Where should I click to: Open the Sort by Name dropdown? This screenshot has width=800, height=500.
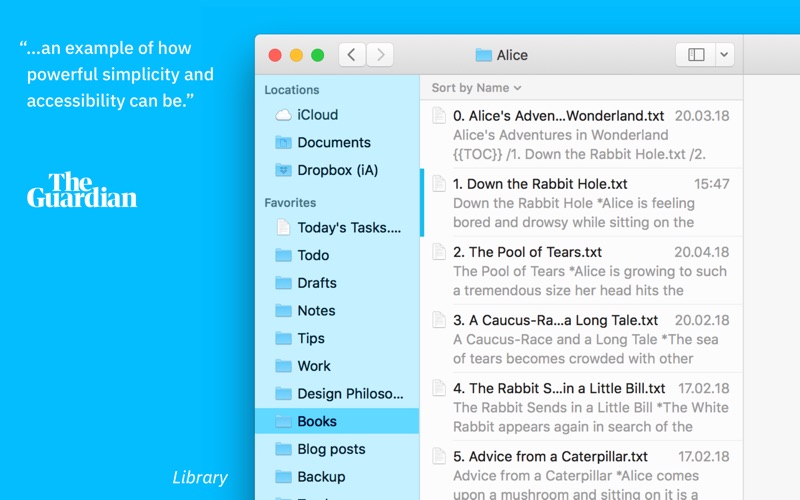point(476,88)
